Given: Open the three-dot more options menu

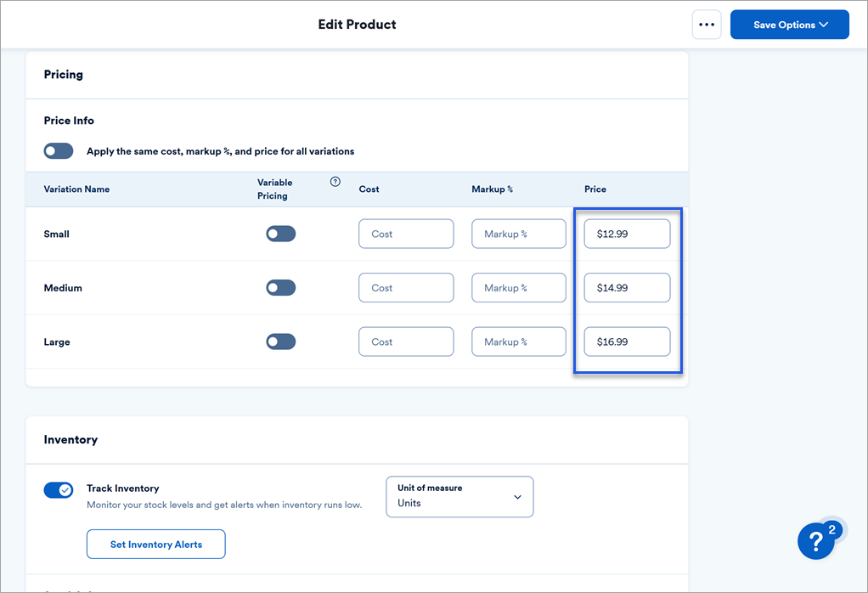Looking at the screenshot, I should click(x=707, y=25).
